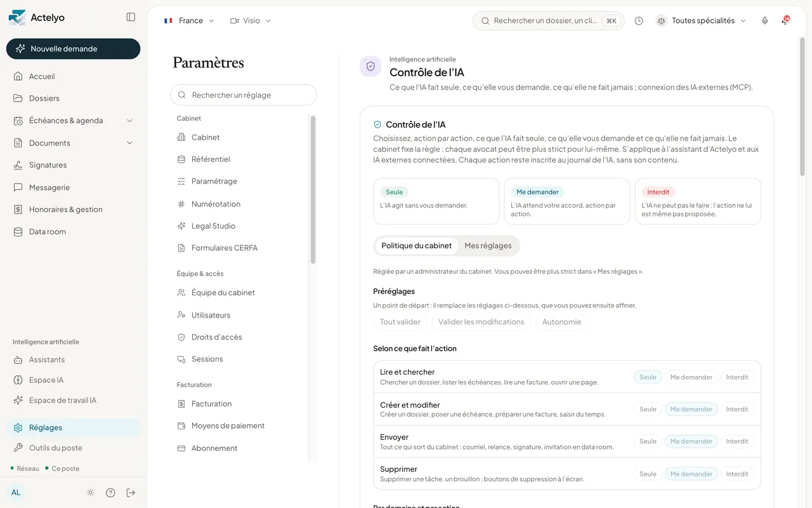Switch to Mes réglages tab
Image resolution: width=812 pixels, height=508 pixels.
coord(488,246)
